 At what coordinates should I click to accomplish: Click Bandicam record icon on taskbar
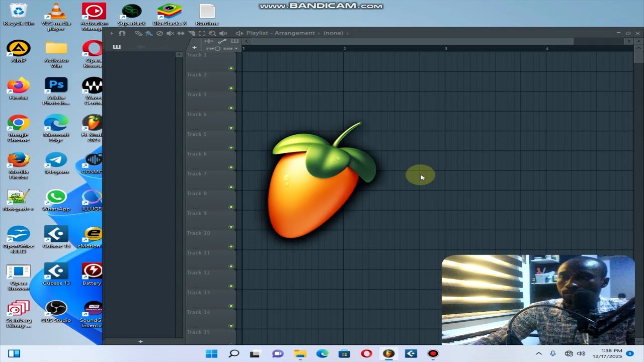coord(433,353)
